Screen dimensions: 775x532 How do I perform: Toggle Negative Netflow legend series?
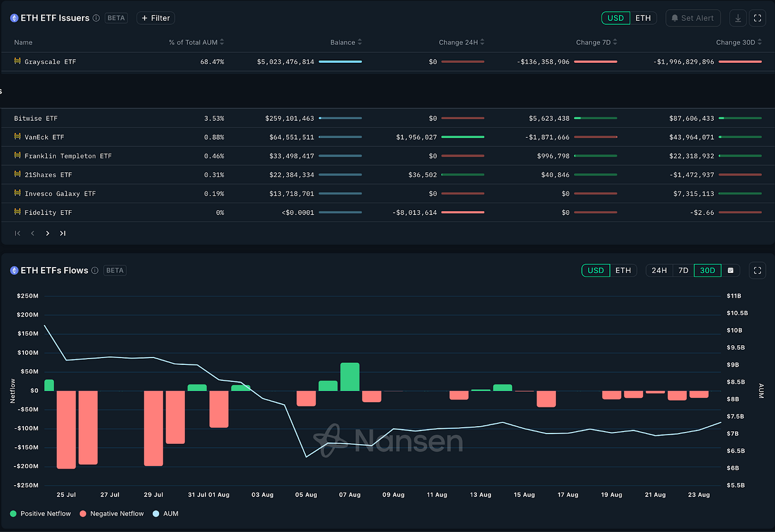[x=112, y=513]
